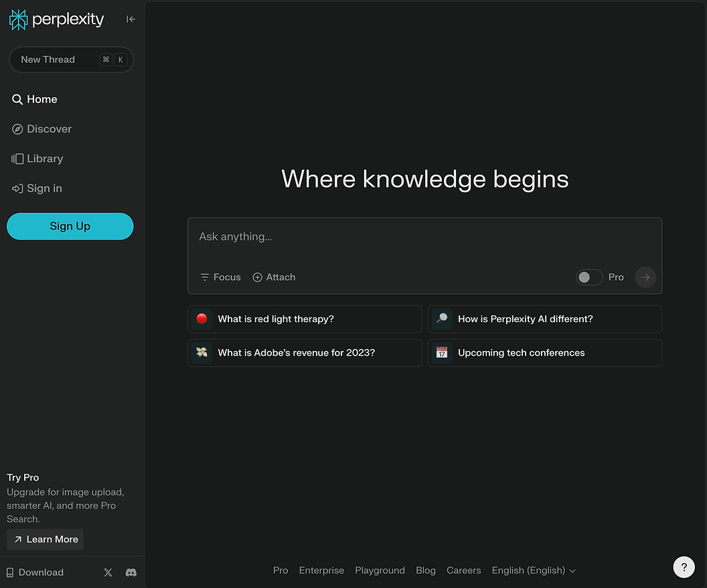Click the 'Where knowledge begins' heading
The image size is (707, 588).
point(424,179)
